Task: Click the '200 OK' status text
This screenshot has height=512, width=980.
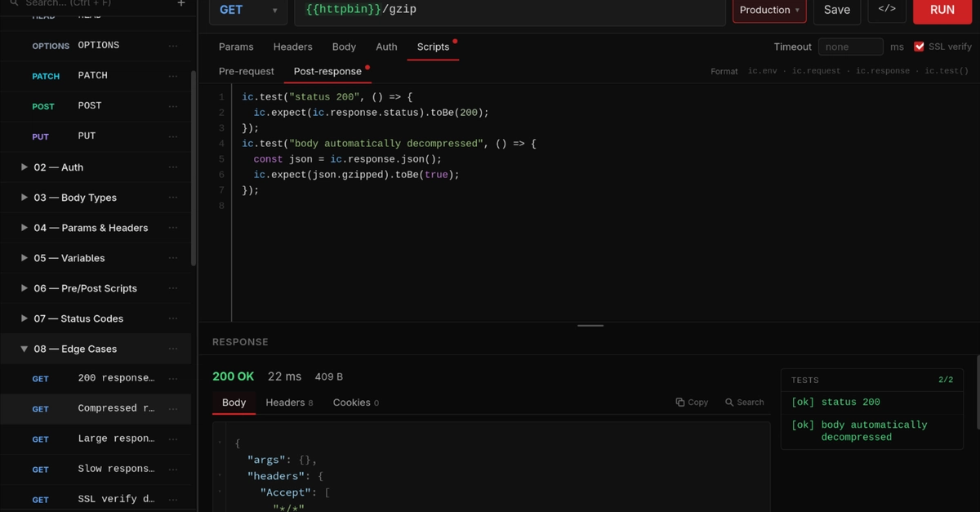Action: point(234,376)
